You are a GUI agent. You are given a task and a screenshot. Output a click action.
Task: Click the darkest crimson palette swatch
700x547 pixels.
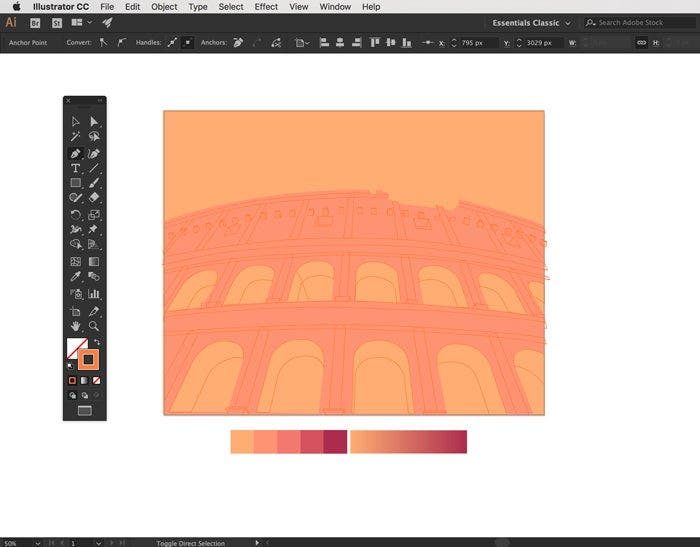(x=335, y=441)
